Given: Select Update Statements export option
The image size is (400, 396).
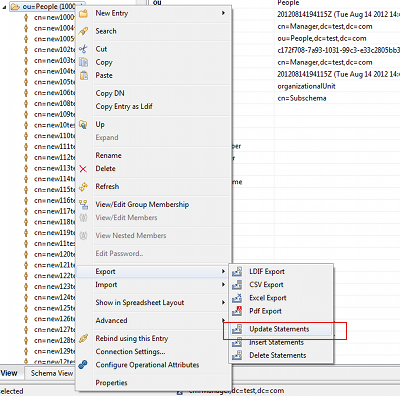Looking at the screenshot, I should click(x=279, y=329).
